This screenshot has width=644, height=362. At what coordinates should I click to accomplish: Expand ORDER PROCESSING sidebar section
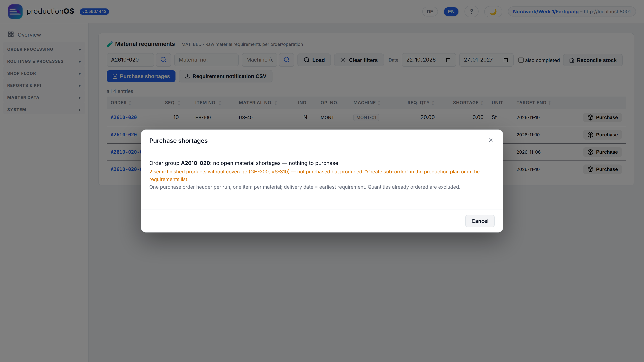tap(44, 49)
